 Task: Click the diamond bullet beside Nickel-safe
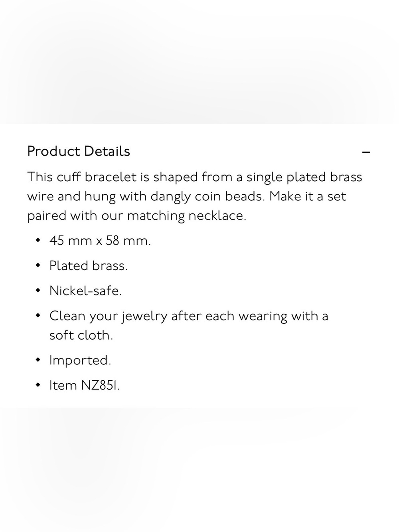click(38, 291)
